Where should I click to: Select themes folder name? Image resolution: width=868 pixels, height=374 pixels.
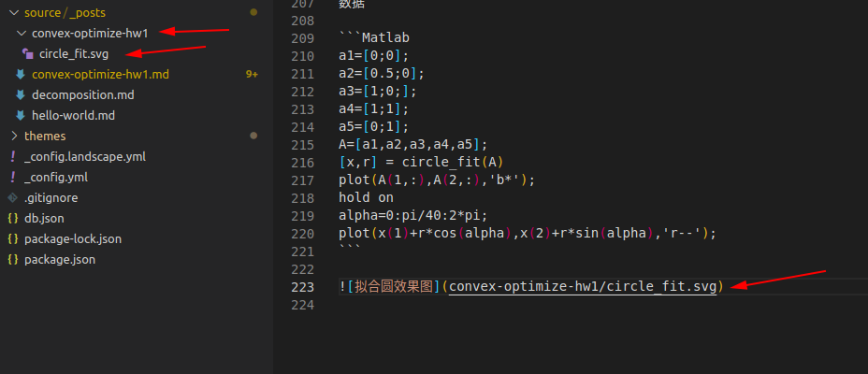point(45,136)
